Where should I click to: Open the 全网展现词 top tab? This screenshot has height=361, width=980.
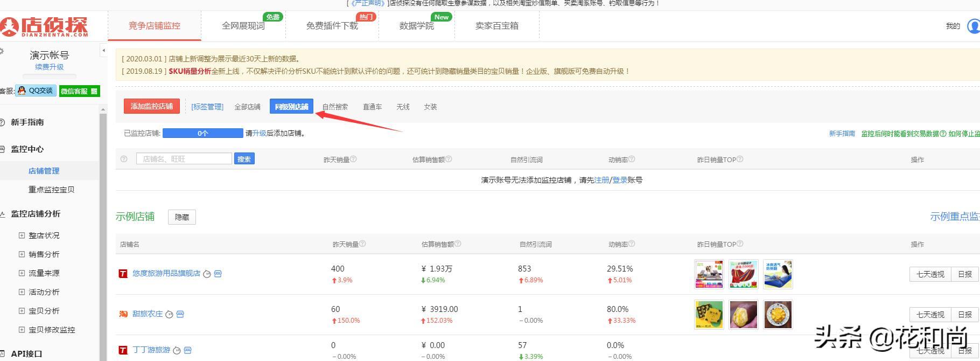point(243,26)
